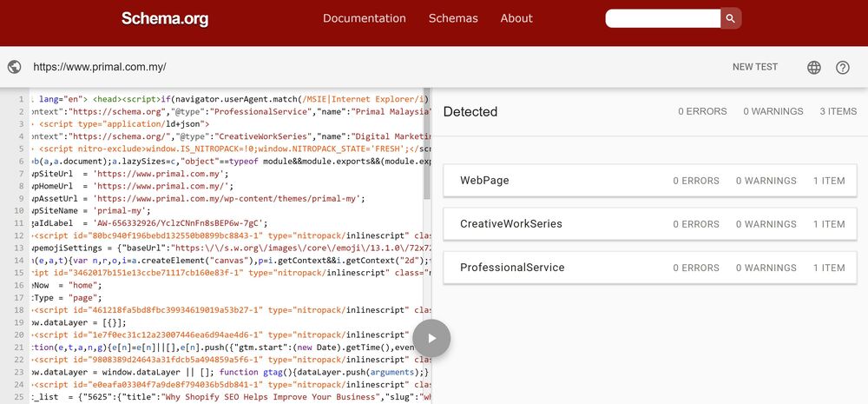This screenshot has height=404, width=868.
Task: Focus the site search input field
Action: pos(663,18)
